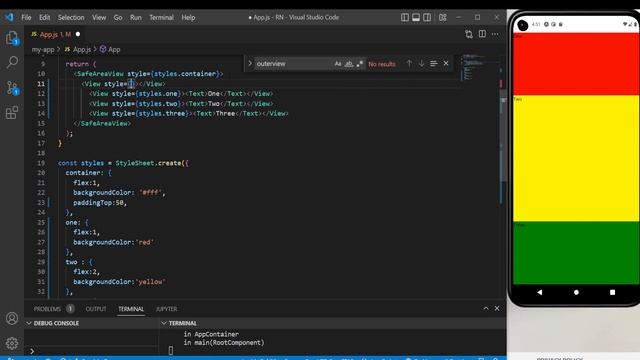Click backgroundColor 'red' value on line 27
The width and height of the screenshot is (640, 360).
pyautogui.click(x=146, y=242)
